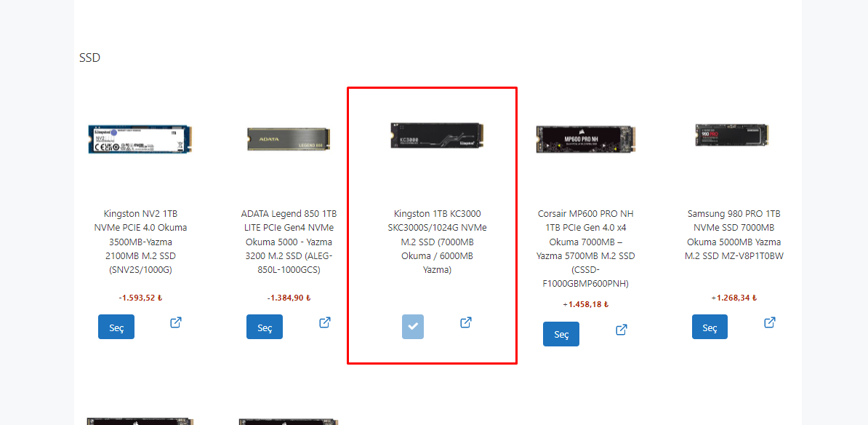Viewport: 868px width, 425px height.
Task: Open external link for Kingston NV2 SSD
Action: (176, 322)
